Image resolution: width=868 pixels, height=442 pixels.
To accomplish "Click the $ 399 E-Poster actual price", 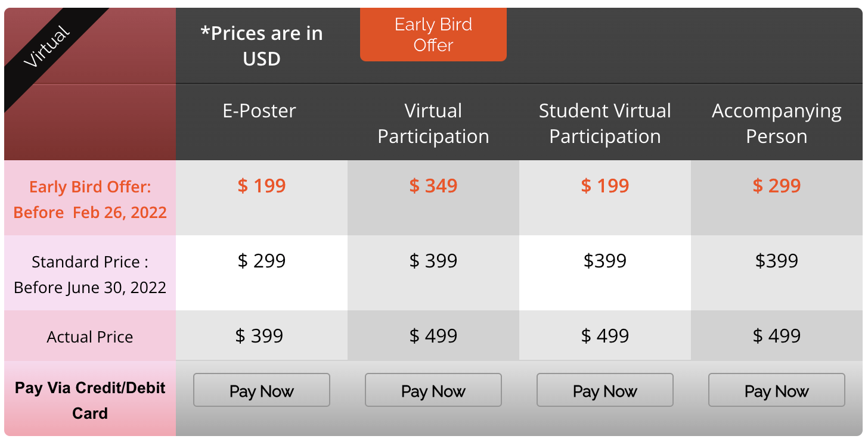I will pyautogui.click(x=259, y=336).
